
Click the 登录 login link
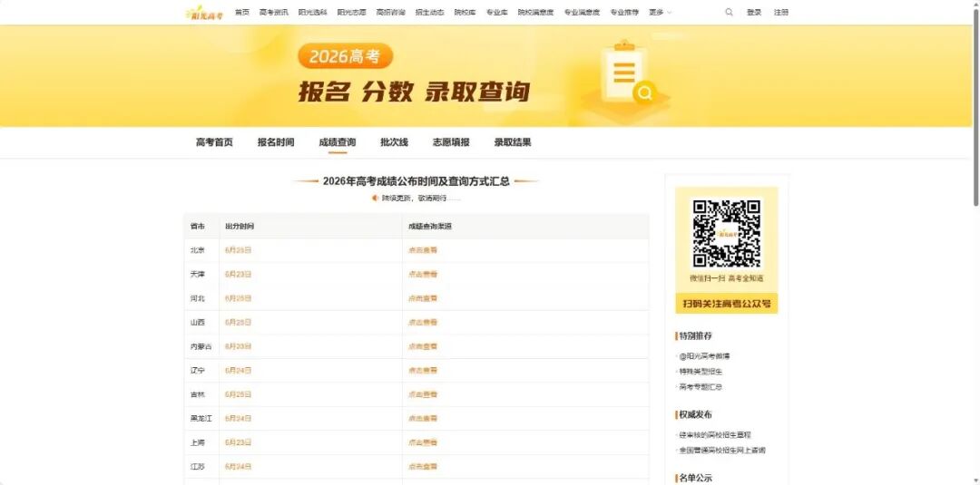754,12
